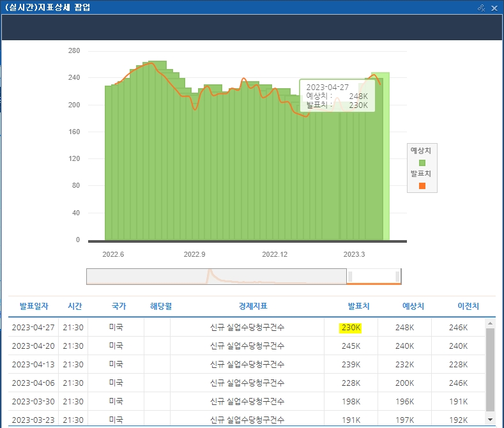This screenshot has width=504, height=428.
Task: Sort by 해당월 column header
Action: 161,306
